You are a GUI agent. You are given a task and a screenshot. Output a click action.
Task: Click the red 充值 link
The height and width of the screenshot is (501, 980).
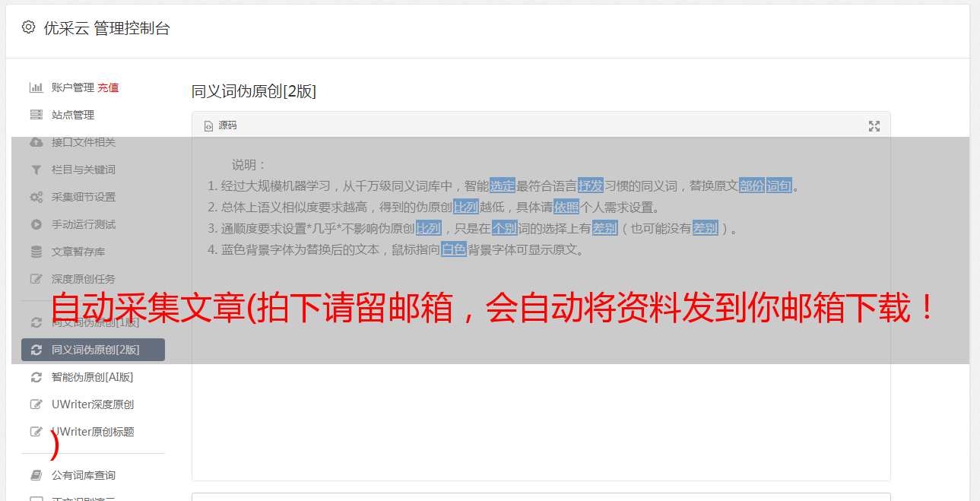[108, 87]
